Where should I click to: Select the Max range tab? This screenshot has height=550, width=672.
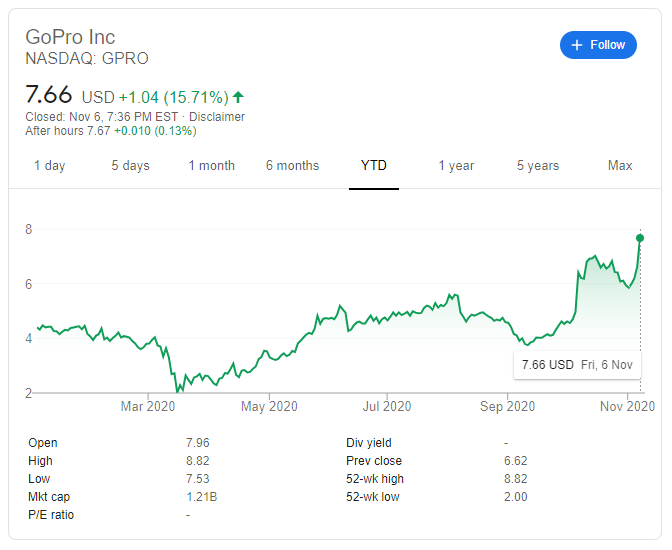620,166
